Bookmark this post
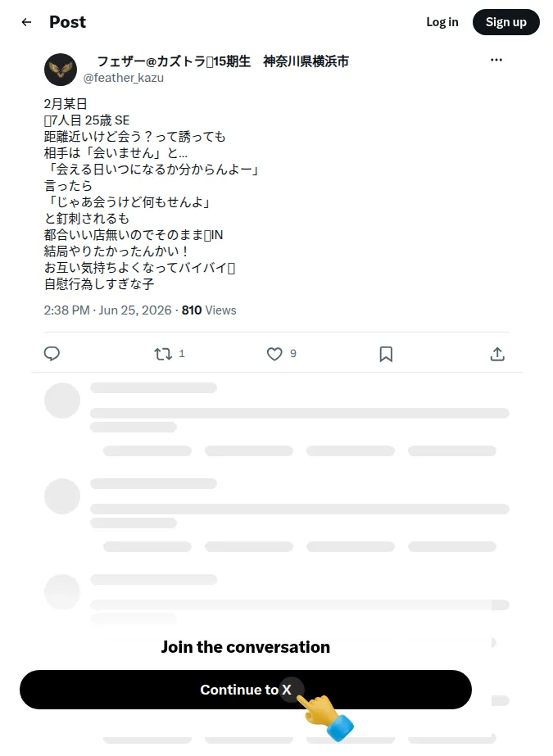The height and width of the screenshot is (756, 553). click(x=386, y=355)
